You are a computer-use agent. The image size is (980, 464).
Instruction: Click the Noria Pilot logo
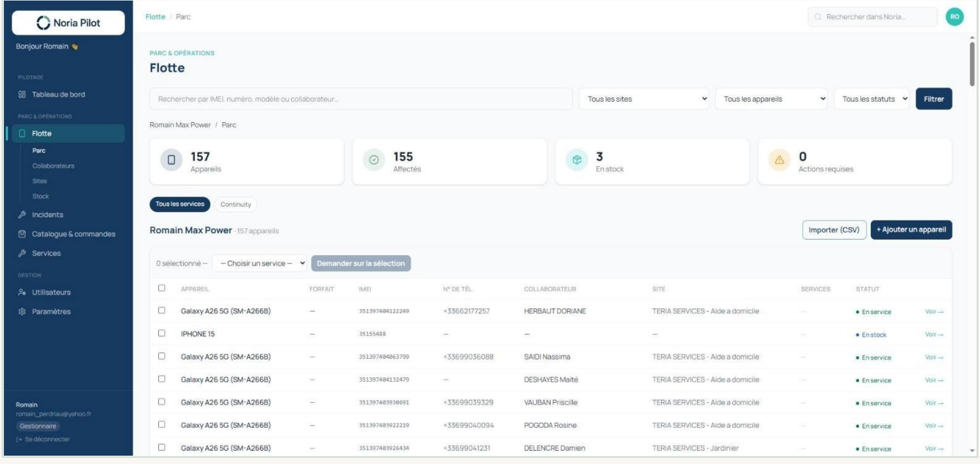tap(68, 23)
